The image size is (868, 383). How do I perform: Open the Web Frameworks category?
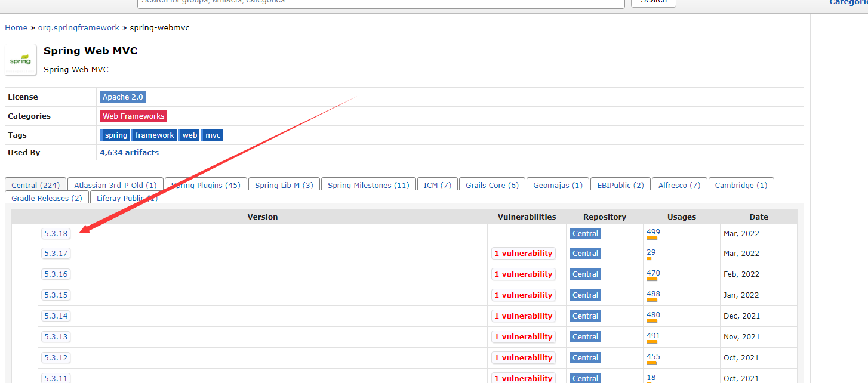pos(133,116)
